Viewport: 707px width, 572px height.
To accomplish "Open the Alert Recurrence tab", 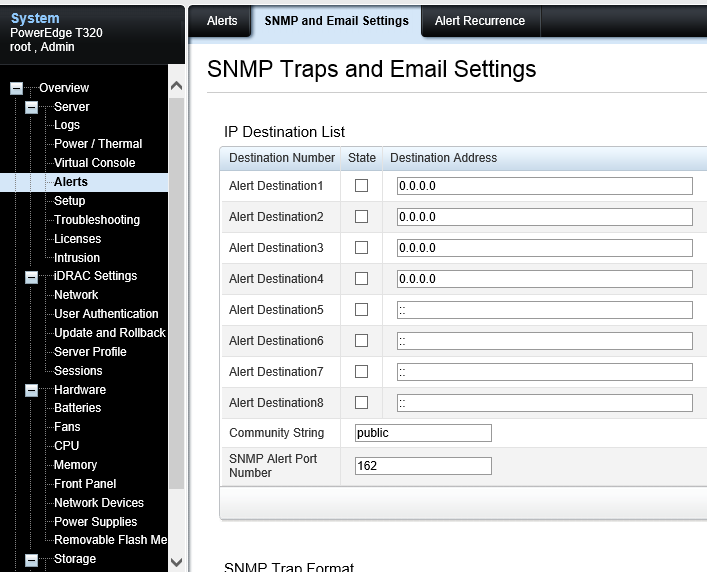I will point(480,21).
